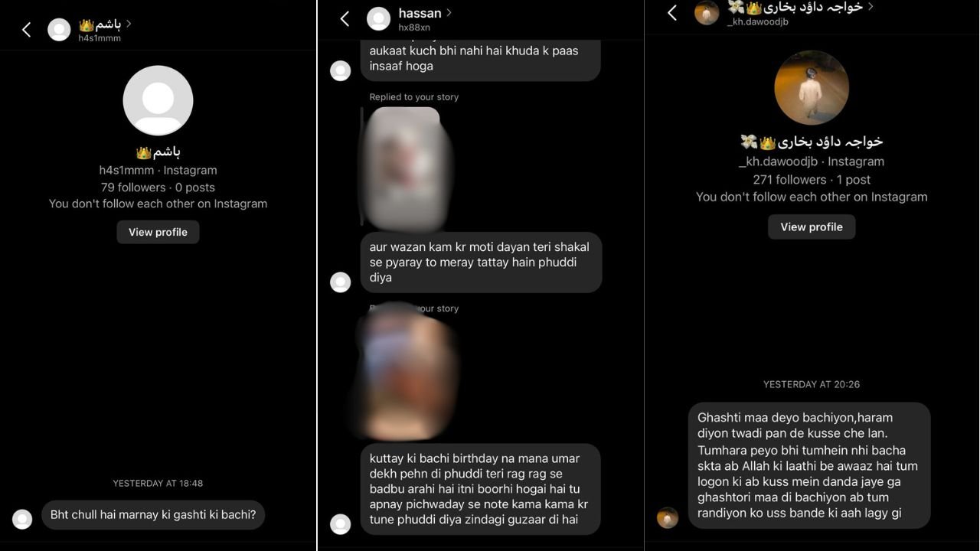980x551 pixels.
Task: Tap sender avatar beside the 20:26 message
Action: coord(668,518)
